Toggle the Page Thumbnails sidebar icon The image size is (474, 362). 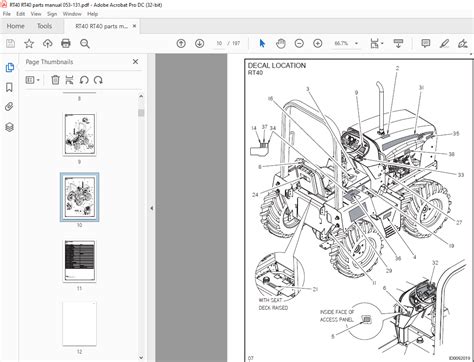[x=9, y=68]
